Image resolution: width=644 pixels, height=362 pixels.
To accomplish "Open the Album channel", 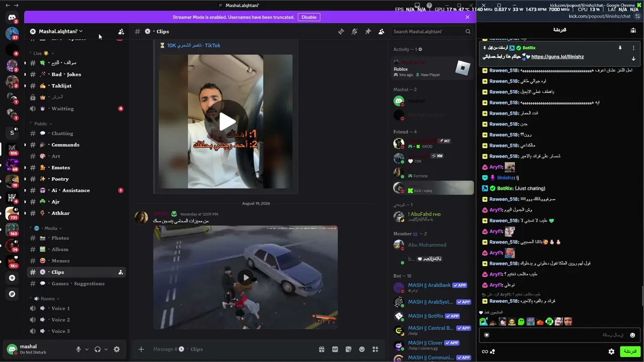I will tap(75, 249).
